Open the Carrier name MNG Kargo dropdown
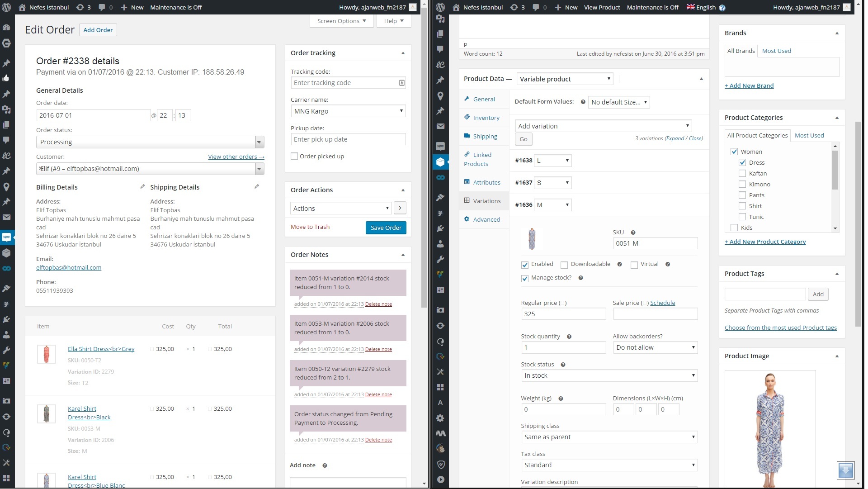This screenshot has height=489, width=868. (x=348, y=111)
